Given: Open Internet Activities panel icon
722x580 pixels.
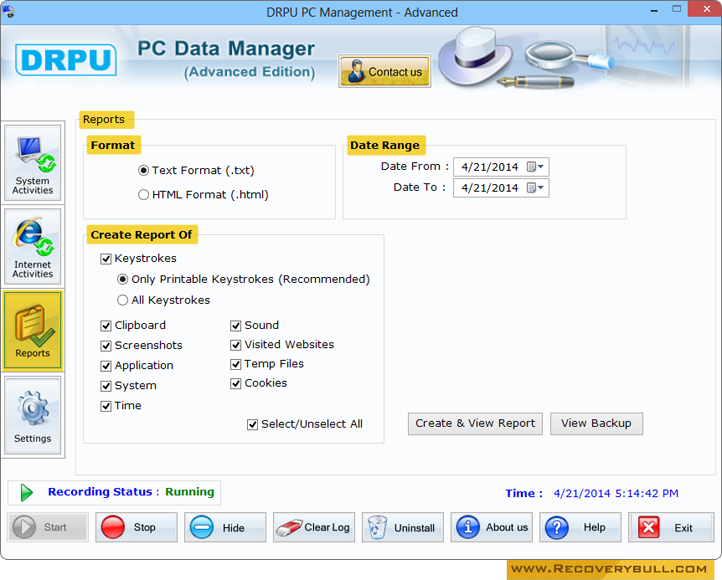Looking at the screenshot, I should [x=33, y=246].
